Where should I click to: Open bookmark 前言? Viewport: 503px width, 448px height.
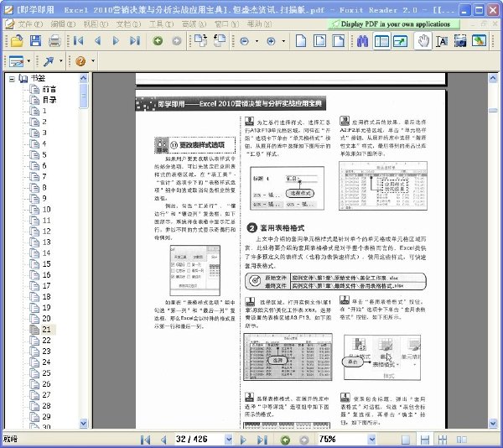(49, 89)
